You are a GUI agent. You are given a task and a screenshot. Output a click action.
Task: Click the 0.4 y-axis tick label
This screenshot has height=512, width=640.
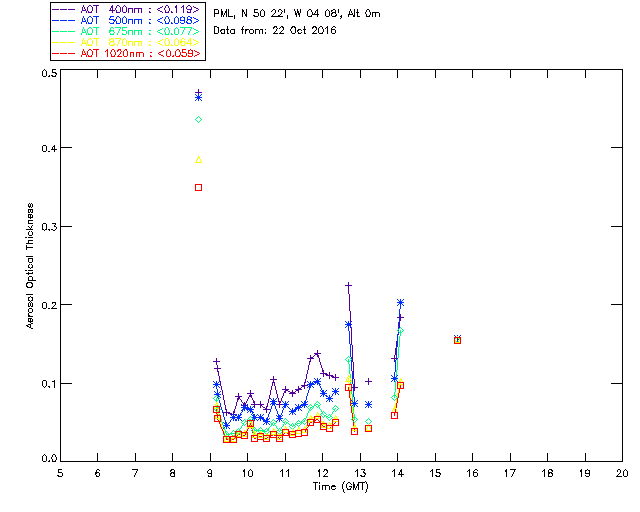49,148
